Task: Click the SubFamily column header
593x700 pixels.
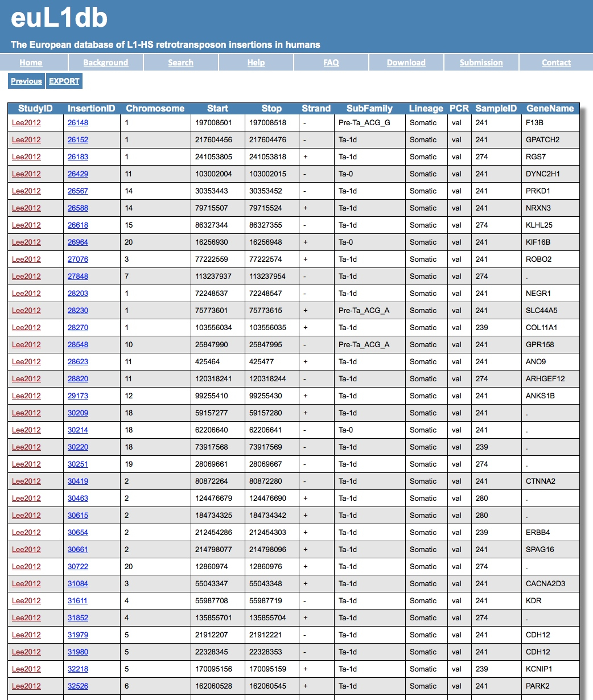Action: coord(369,108)
